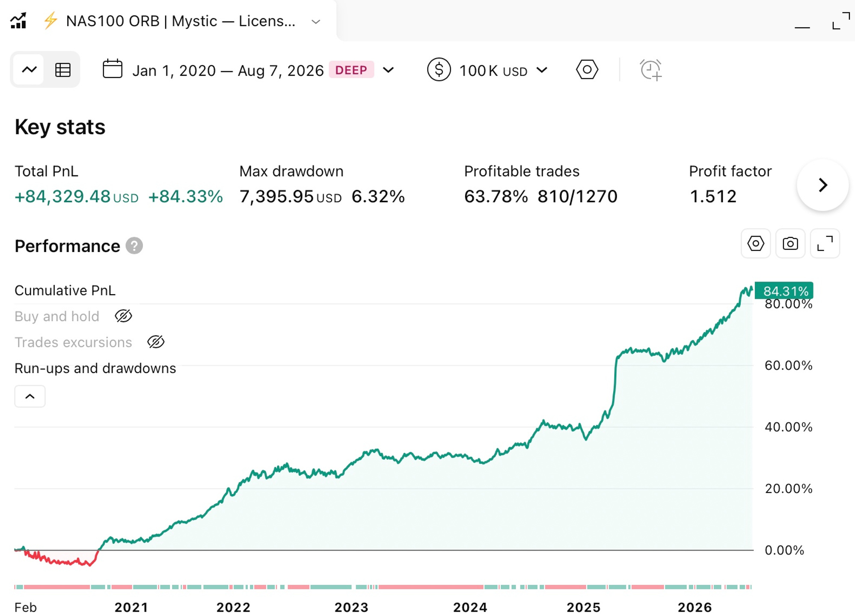Click the 60.00% axis label
Image resolution: width=855 pixels, height=616 pixels.
(x=788, y=365)
